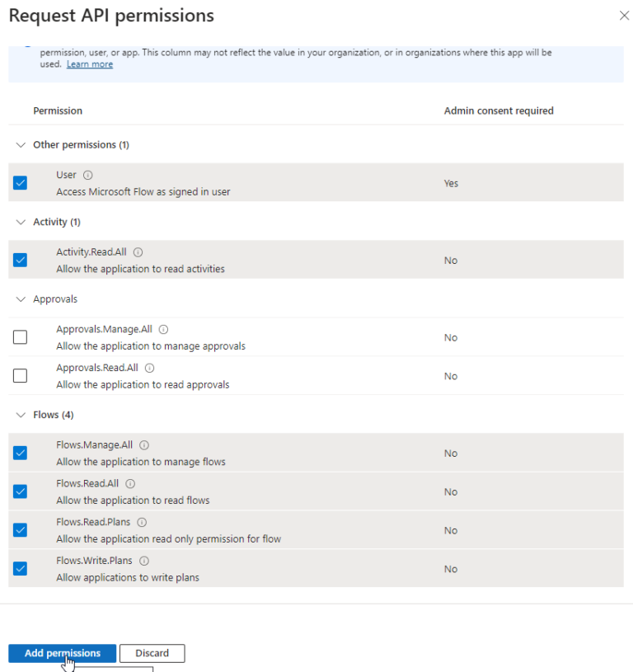
Task: Collapse the Other permissions section
Action: (20, 144)
